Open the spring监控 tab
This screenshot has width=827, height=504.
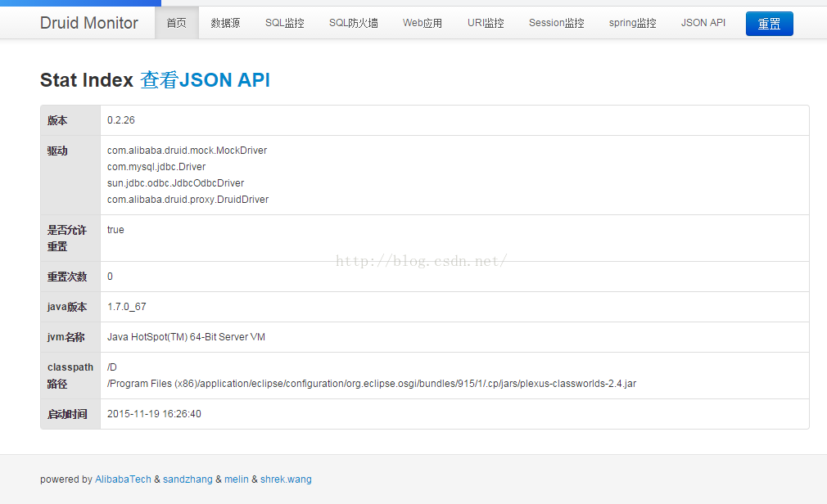tap(632, 23)
